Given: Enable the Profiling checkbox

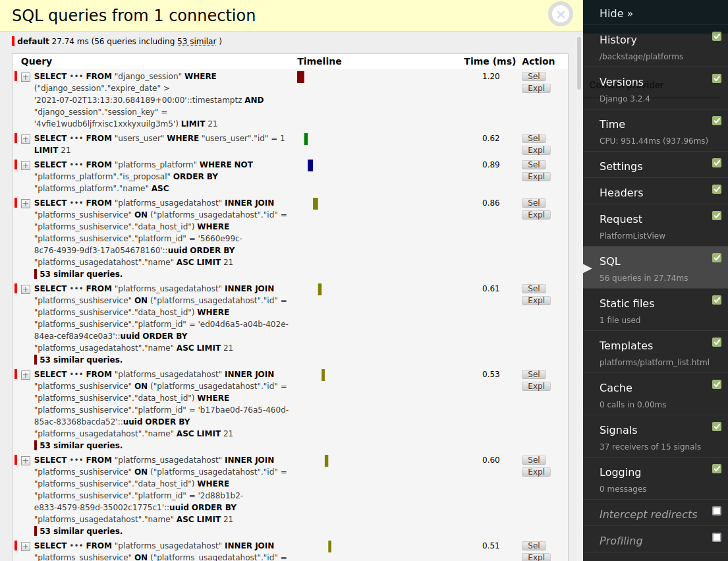Looking at the screenshot, I should click(717, 537).
